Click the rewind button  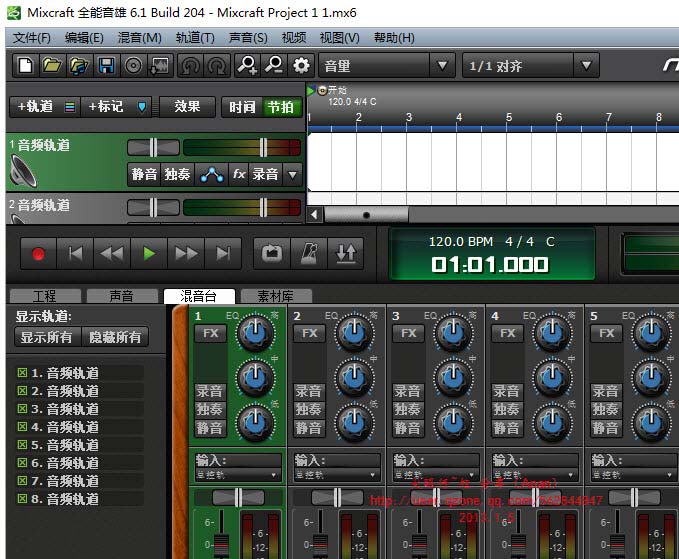pyautogui.click(x=112, y=254)
